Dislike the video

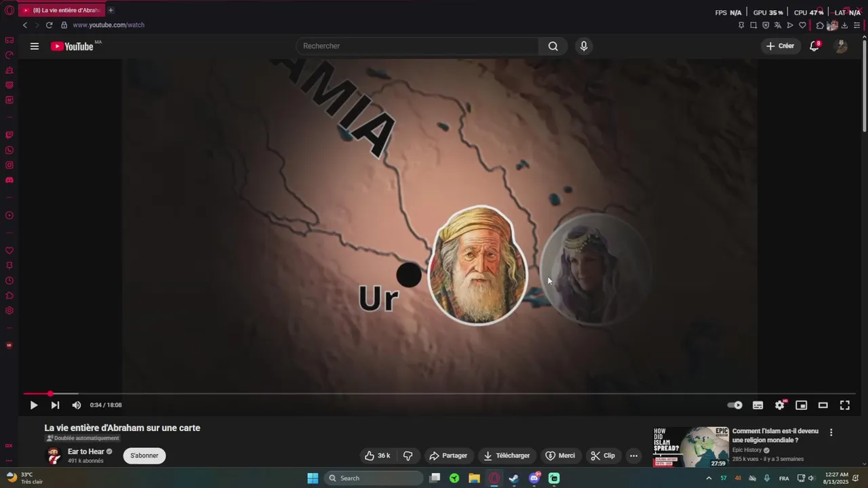[408, 455]
